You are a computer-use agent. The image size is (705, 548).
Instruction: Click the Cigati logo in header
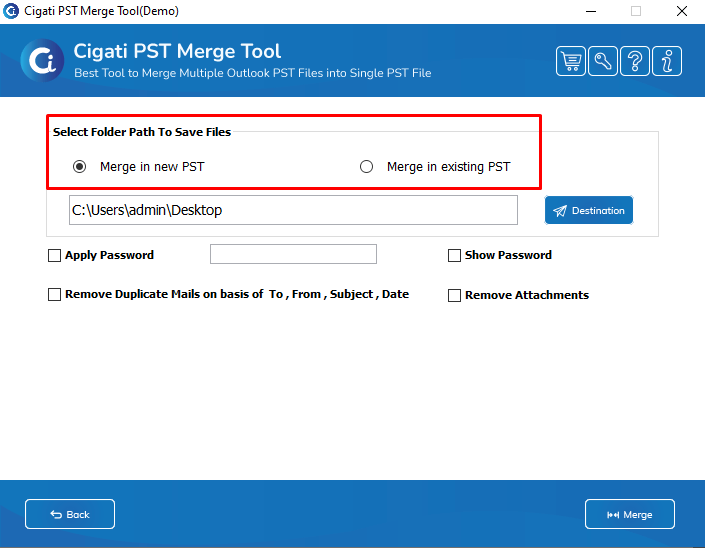(x=42, y=61)
